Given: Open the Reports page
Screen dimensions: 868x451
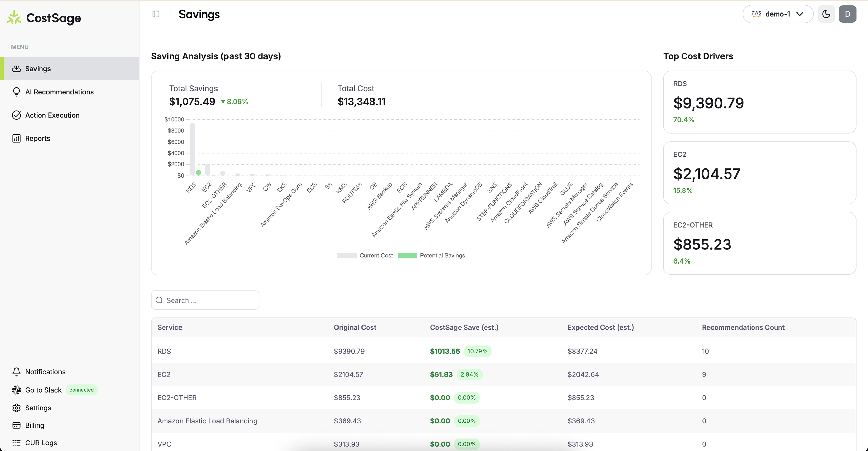Looking at the screenshot, I should (70, 138).
